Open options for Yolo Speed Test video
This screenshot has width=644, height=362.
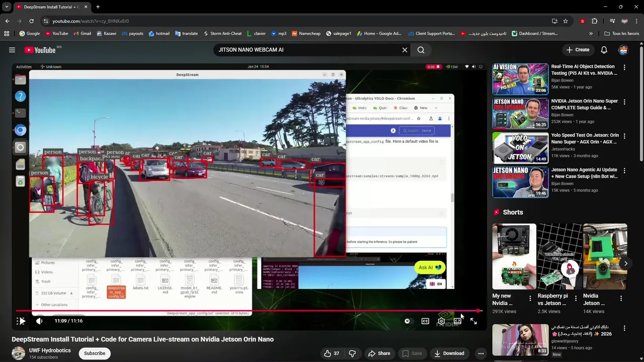pos(624,136)
